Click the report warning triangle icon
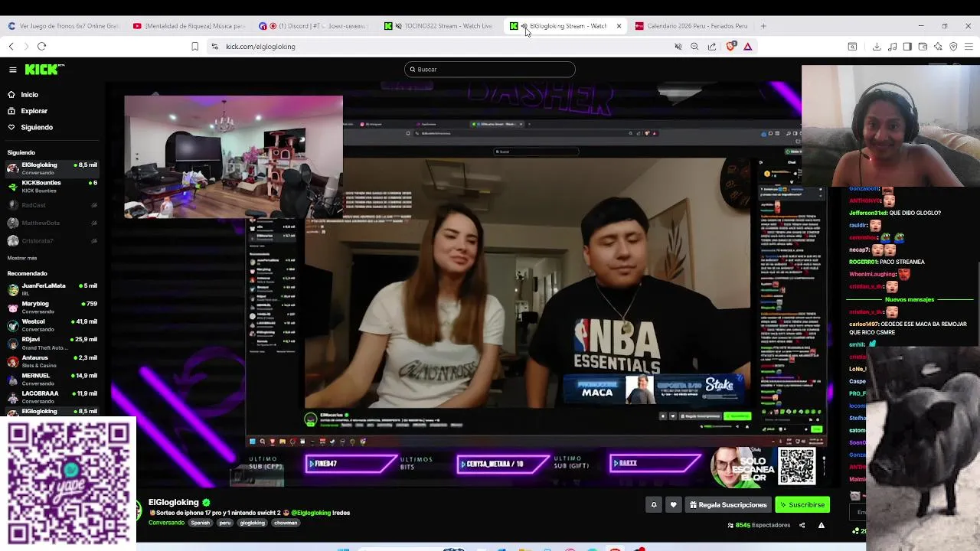Image resolution: width=980 pixels, height=551 pixels. pyautogui.click(x=821, y=525)
